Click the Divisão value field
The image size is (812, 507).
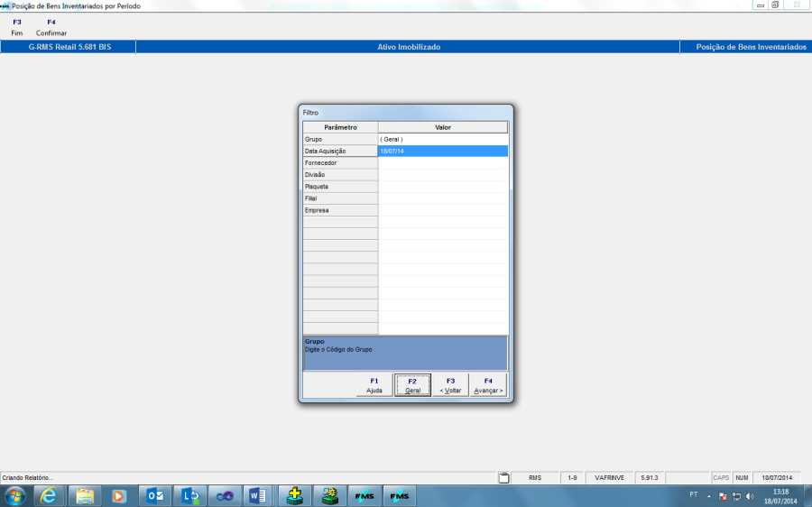click(443, 175)
